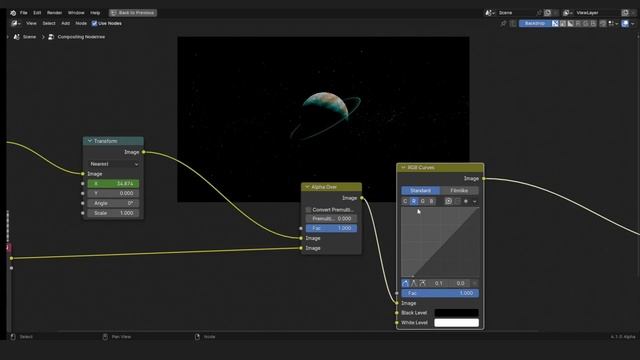Open the overlays options dropdown arrow
The width and height of the screenshot is (640, 360).
point(633,23)
